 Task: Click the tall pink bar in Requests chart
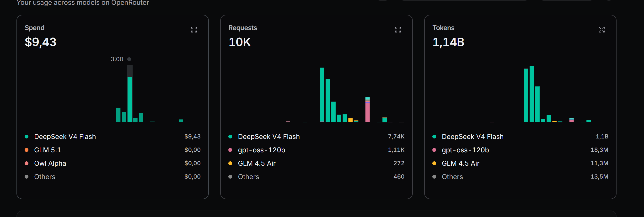(x=367, y=112)
